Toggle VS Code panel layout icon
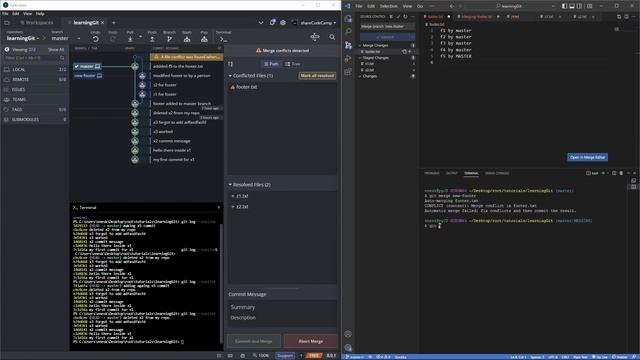 (x=572, y=6)
